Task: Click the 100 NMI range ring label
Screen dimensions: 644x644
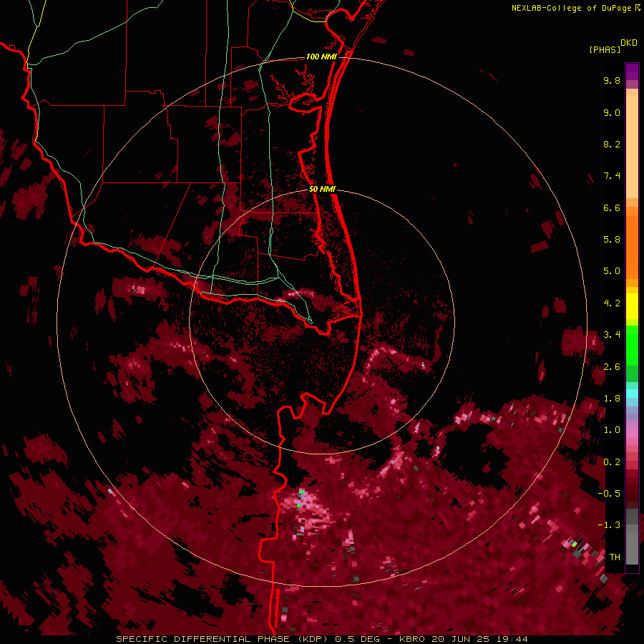Action: coord(321,57)
